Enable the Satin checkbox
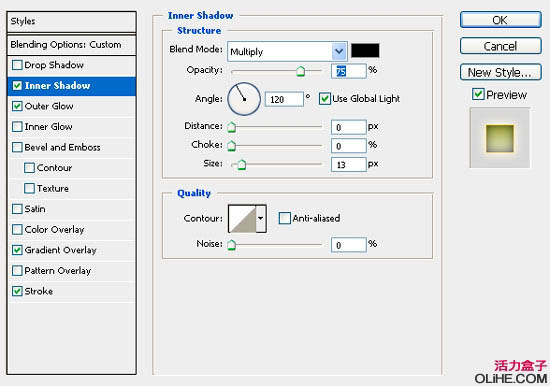 point(17,209)
